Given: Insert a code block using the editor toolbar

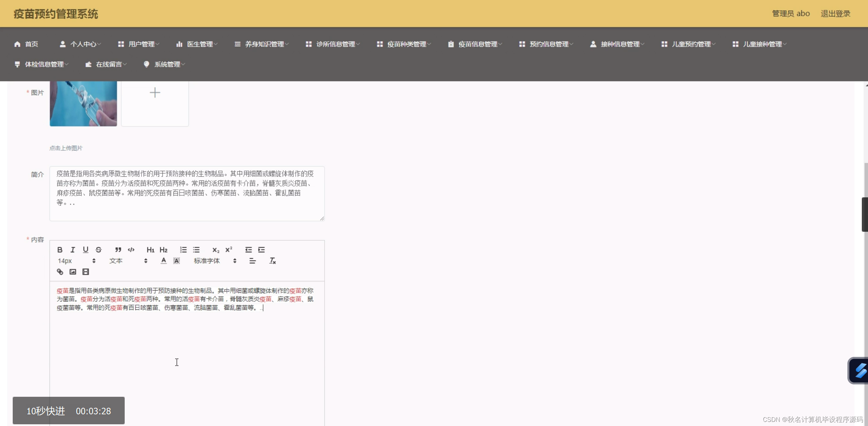Looking at the screenshot, I should pyautogui.click(x=131, y=250).
